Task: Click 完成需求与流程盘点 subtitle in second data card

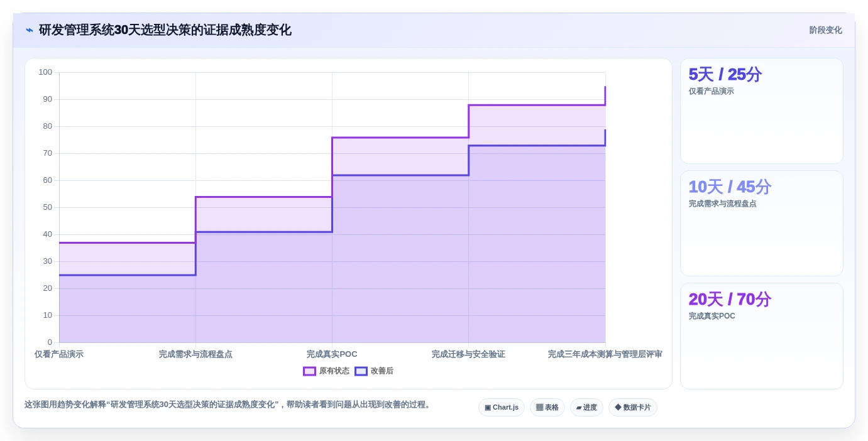Action: point(722,204)
